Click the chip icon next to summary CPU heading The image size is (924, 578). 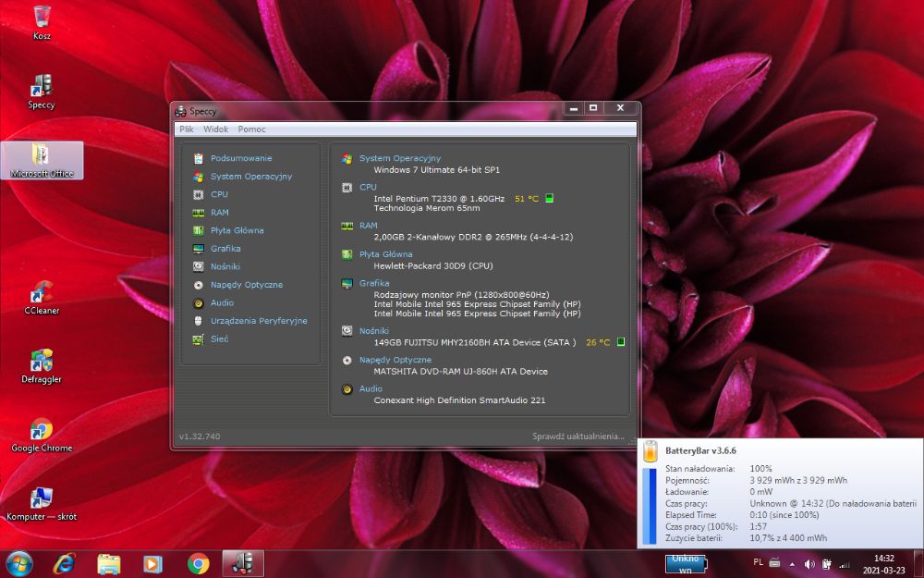[x=347, y=188]
